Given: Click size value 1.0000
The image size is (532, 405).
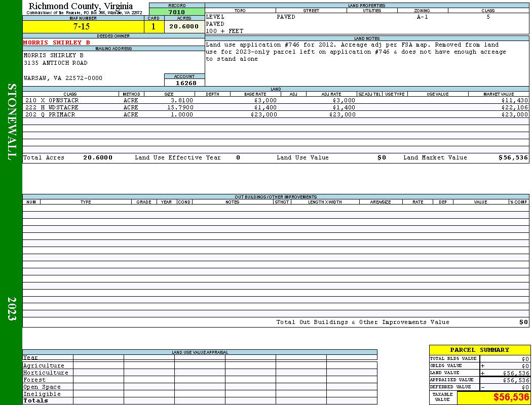Looking at the screenshot, I should click(x=182, y=114).
